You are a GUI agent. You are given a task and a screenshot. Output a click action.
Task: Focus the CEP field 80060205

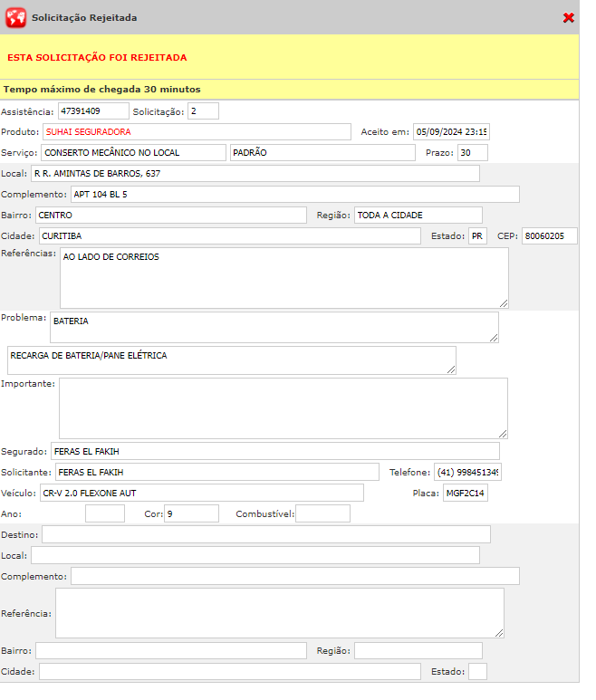tap(549, 236)
